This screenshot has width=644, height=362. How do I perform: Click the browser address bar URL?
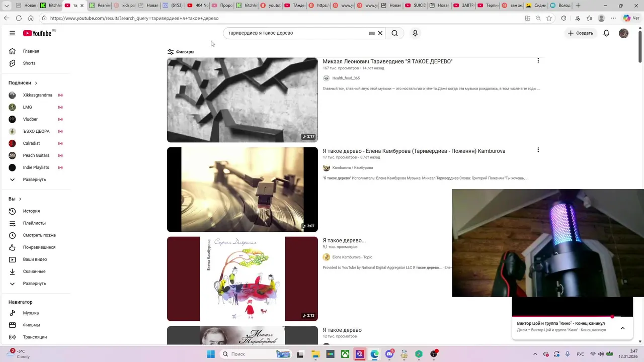point(134,18)
